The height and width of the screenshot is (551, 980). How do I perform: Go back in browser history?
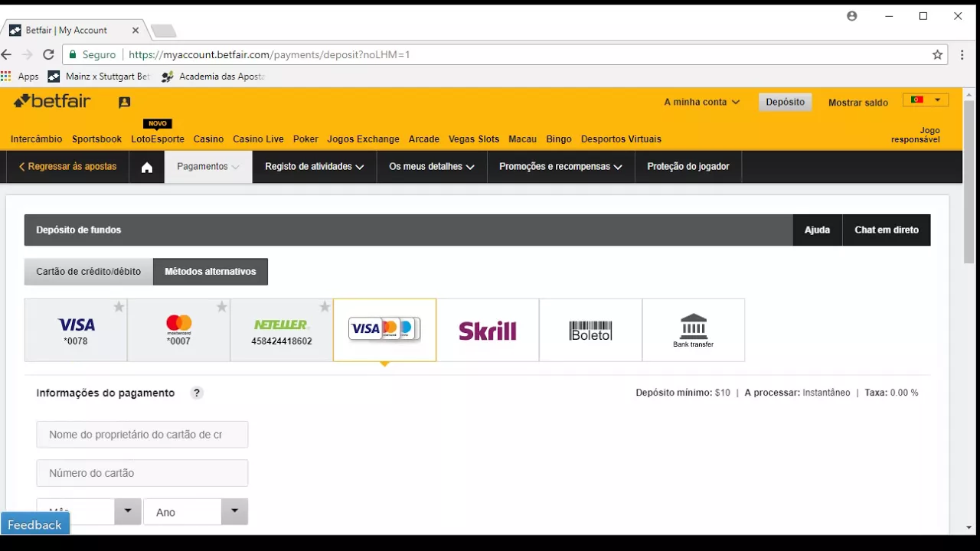7,54
